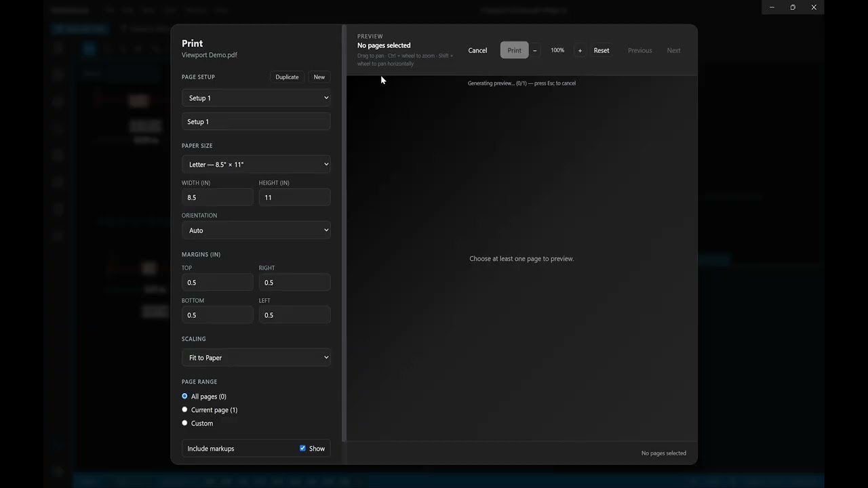Close the application window
This screenshot has width=868, height=488.
[x=814, y=7]
